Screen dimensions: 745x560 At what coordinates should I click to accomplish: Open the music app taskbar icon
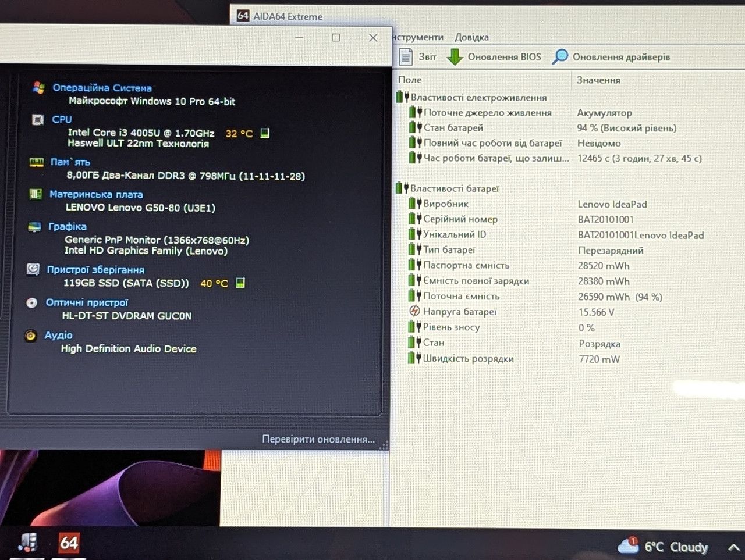pyautogui.click(x=27, y=543)
